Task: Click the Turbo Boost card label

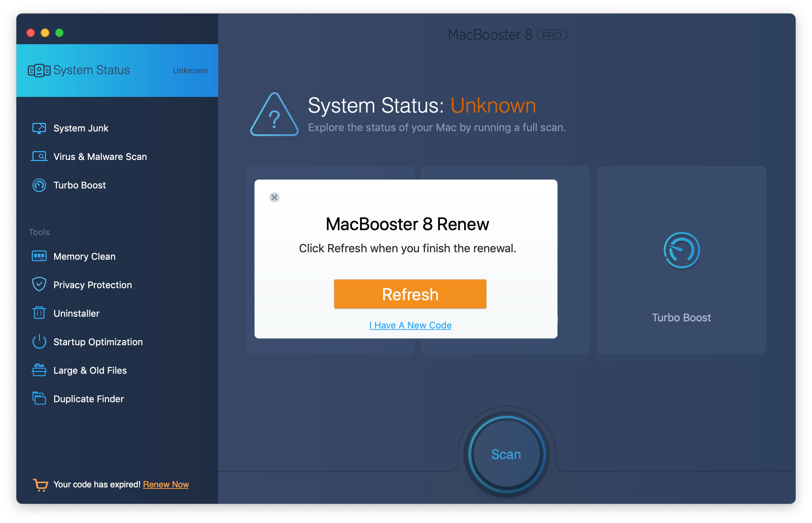Action: pos(682,317)
